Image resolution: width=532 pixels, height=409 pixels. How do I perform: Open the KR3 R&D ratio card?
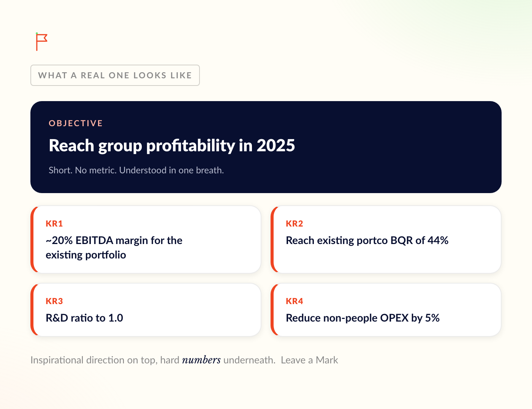146,310
